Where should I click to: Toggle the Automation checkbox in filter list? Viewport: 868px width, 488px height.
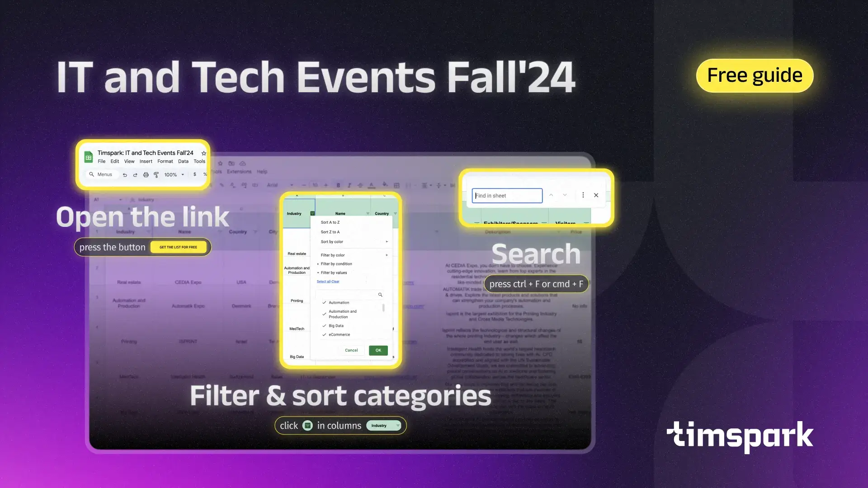point(324,303)
